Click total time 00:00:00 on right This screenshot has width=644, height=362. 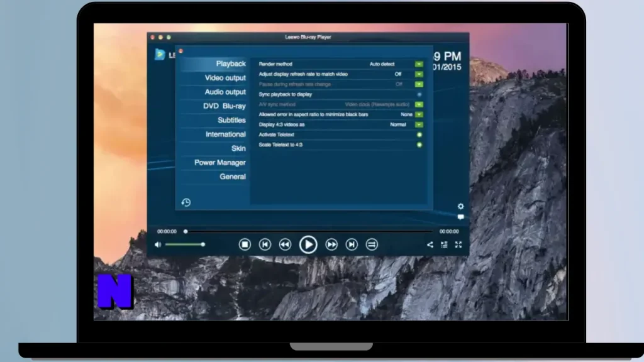click(x=449, y=231)
